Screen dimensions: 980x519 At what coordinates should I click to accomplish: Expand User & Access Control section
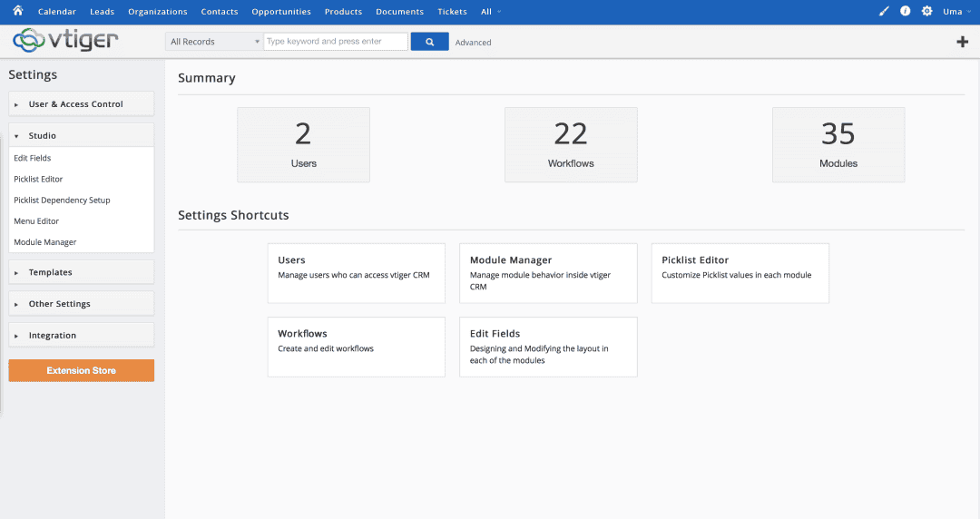81,104
